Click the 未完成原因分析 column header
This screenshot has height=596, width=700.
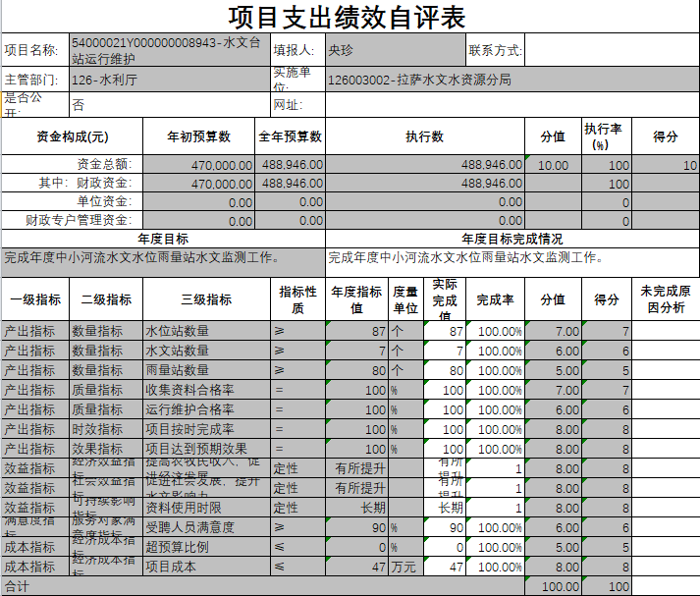pyautogui.click(x=666, y=299)
